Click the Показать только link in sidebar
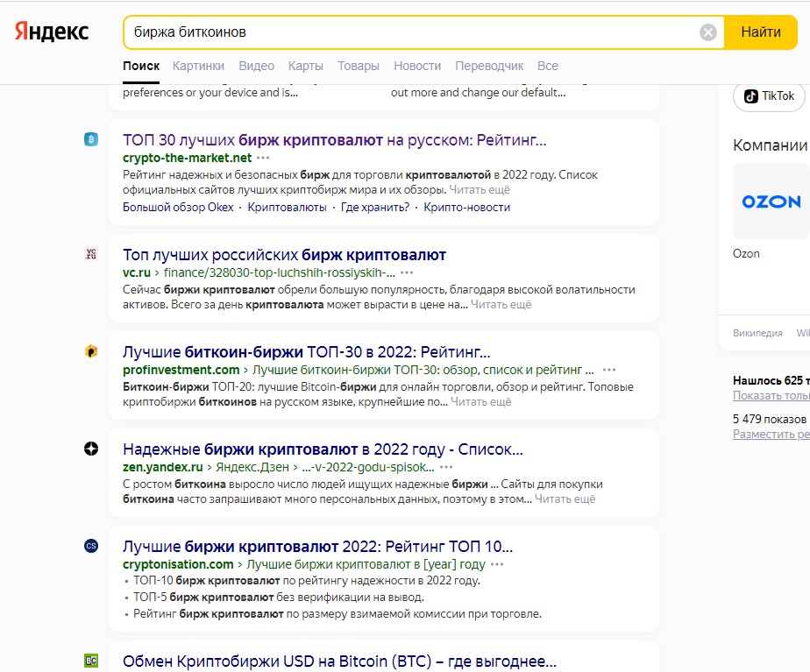 click(x=771, y=396)
